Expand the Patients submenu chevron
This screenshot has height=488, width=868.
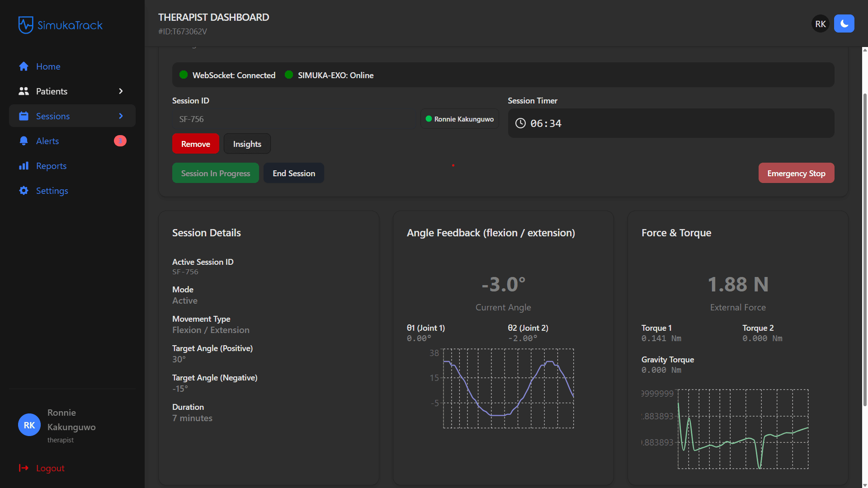tap(121, 91)
